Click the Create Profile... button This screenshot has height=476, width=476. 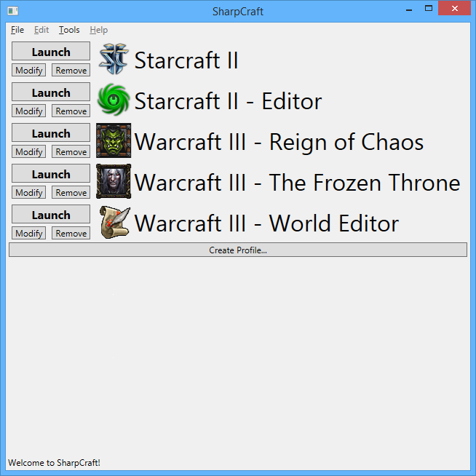238,250
